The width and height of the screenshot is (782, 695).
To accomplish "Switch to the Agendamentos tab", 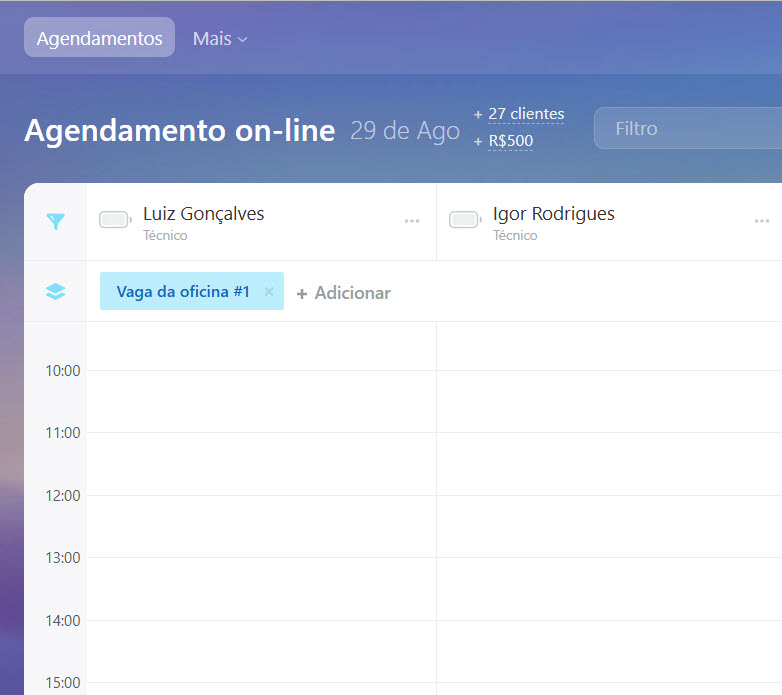I will click(99, 39).
